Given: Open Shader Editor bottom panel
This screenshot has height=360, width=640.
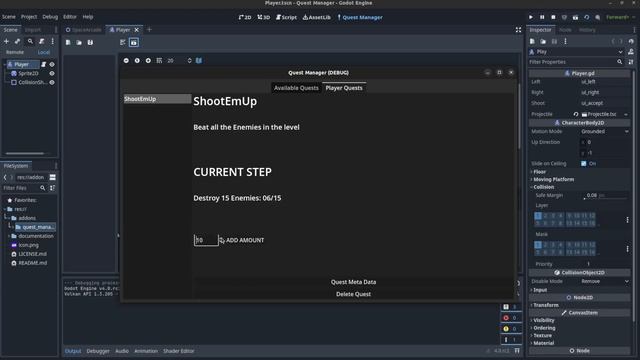Looking at the screenshot, I should [179, 351].
